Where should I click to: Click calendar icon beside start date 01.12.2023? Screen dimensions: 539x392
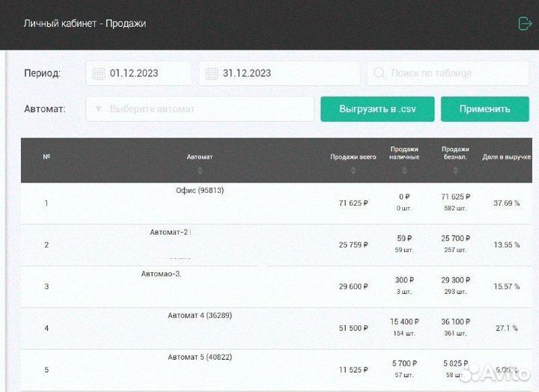point(99,73)
